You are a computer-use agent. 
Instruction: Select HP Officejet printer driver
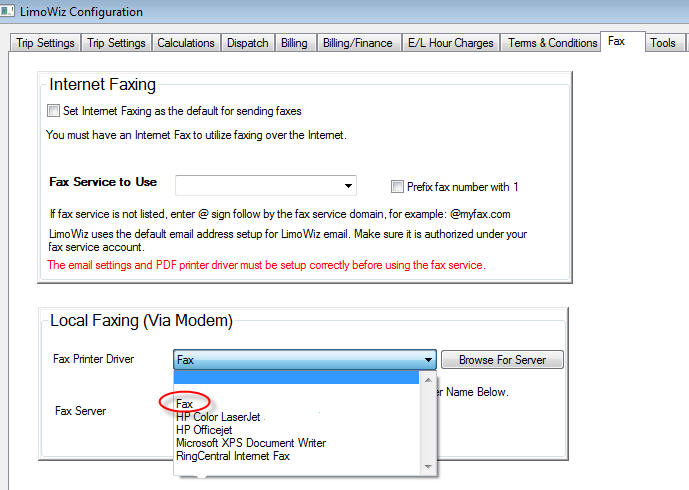point(204,430)
